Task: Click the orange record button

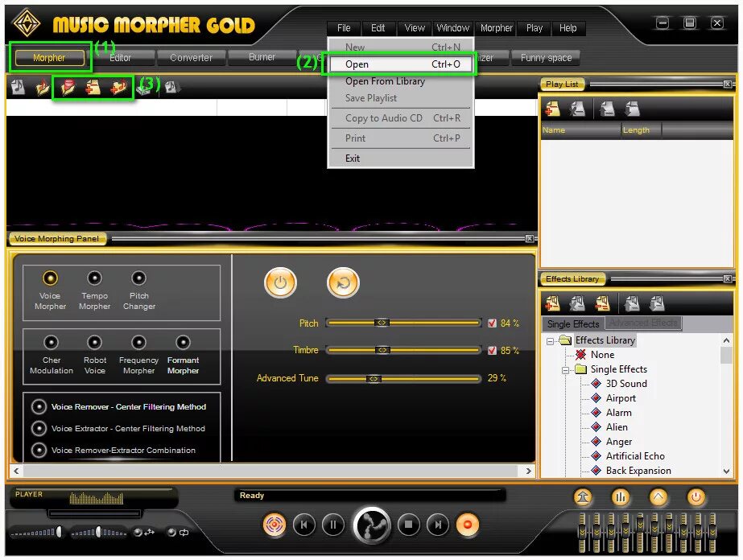Action: coord(467,525)
